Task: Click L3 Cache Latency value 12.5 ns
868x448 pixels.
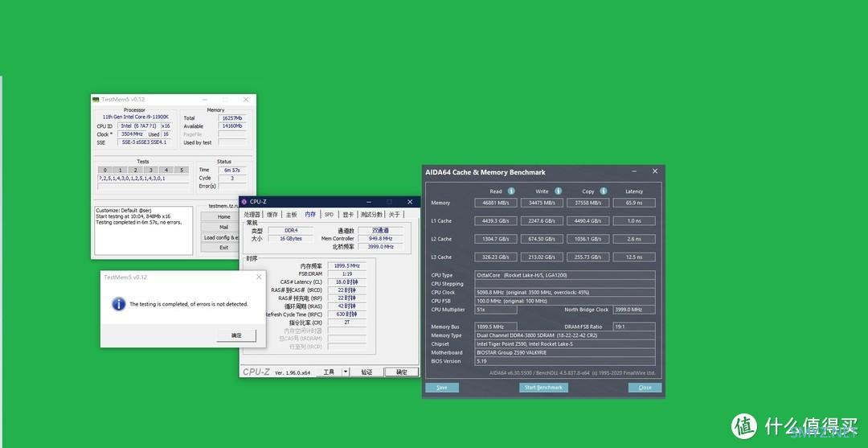Action: click(x=634, y=257)
